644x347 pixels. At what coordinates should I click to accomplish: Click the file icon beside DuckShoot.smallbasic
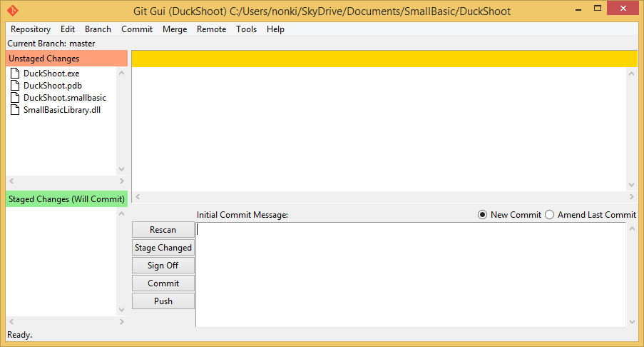(15, 97)
